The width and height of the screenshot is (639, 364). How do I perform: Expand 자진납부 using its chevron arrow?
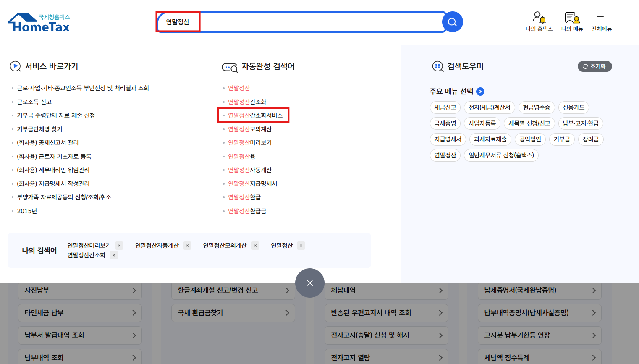click(134, 291)
